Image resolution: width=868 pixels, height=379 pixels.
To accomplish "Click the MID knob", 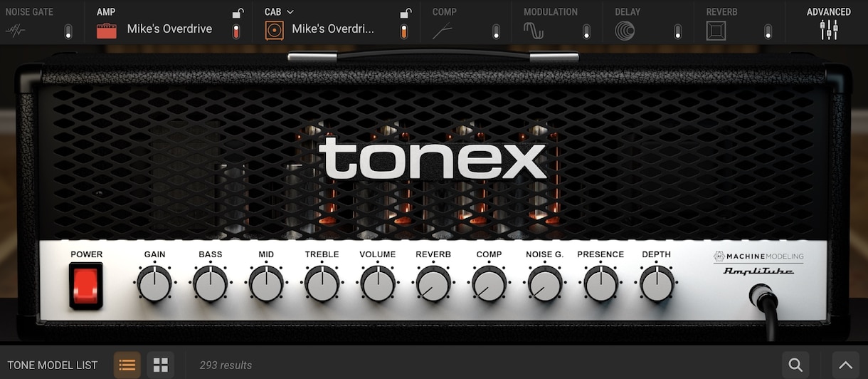I will coord(266,284).
